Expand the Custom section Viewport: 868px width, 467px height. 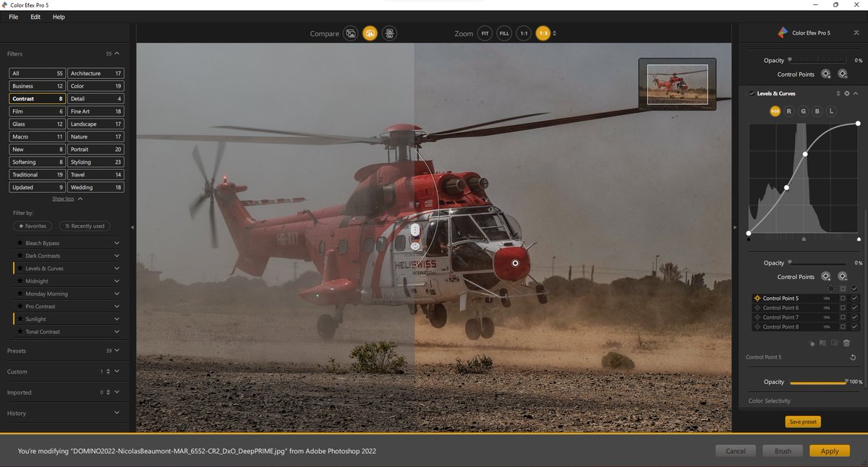(117, 372)
